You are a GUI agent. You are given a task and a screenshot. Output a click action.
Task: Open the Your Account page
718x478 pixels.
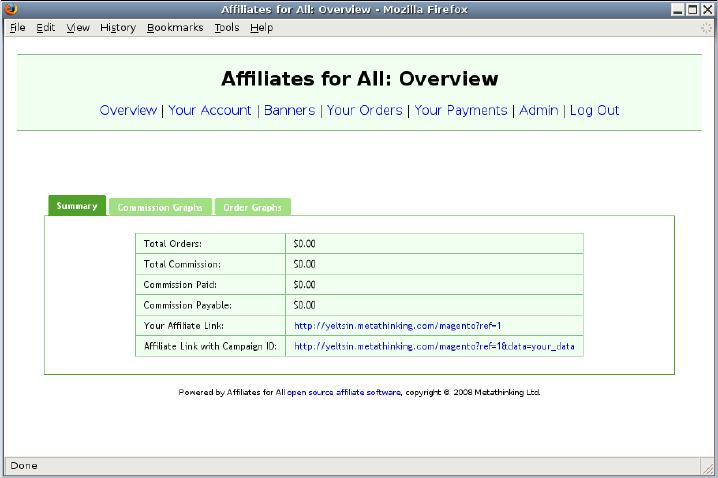pyautogui.click(x=210, y=110)
